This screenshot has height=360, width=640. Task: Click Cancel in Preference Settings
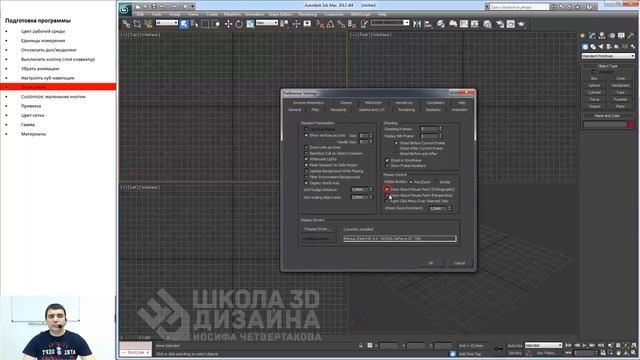pyautogui.click(x=460, y=263)
